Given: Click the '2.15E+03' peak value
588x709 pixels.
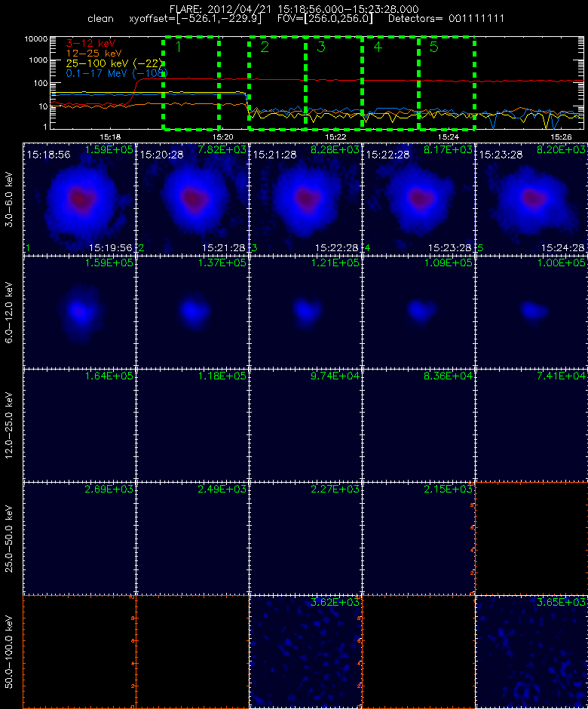Looking at the screenshot, I should pyautogui.click(x=449, y=489).
